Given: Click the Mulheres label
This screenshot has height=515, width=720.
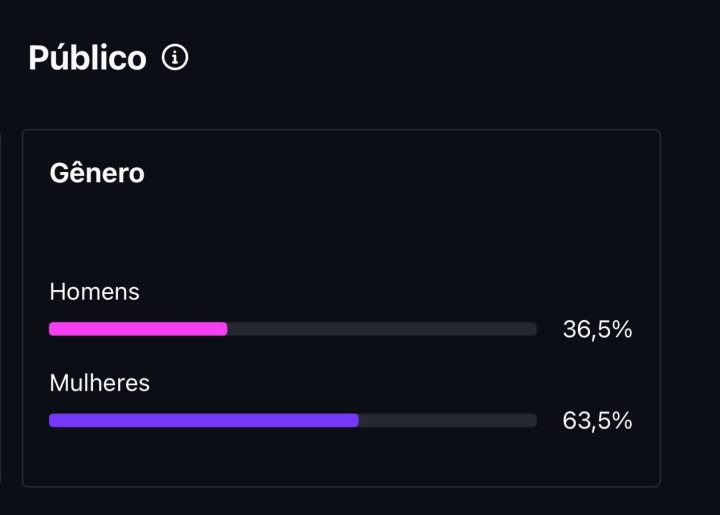Looking at the screenshot, I should (x=100, y=383).
